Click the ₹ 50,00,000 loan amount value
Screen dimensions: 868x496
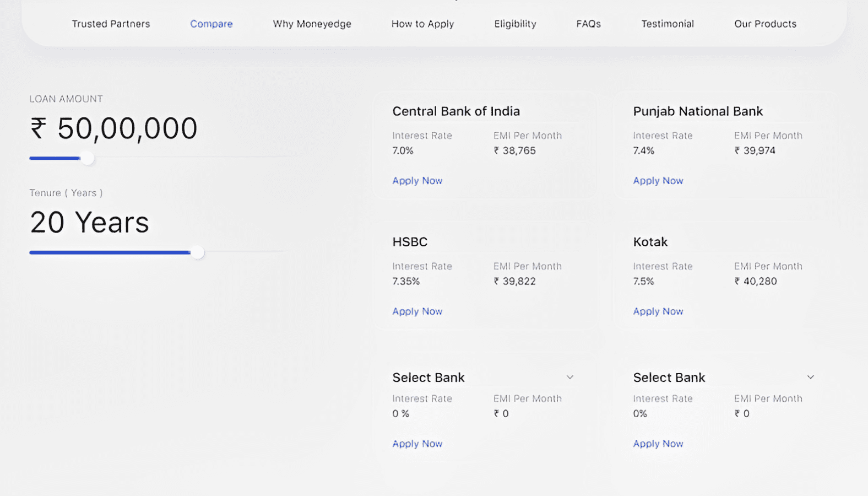(x=114, y=128)
